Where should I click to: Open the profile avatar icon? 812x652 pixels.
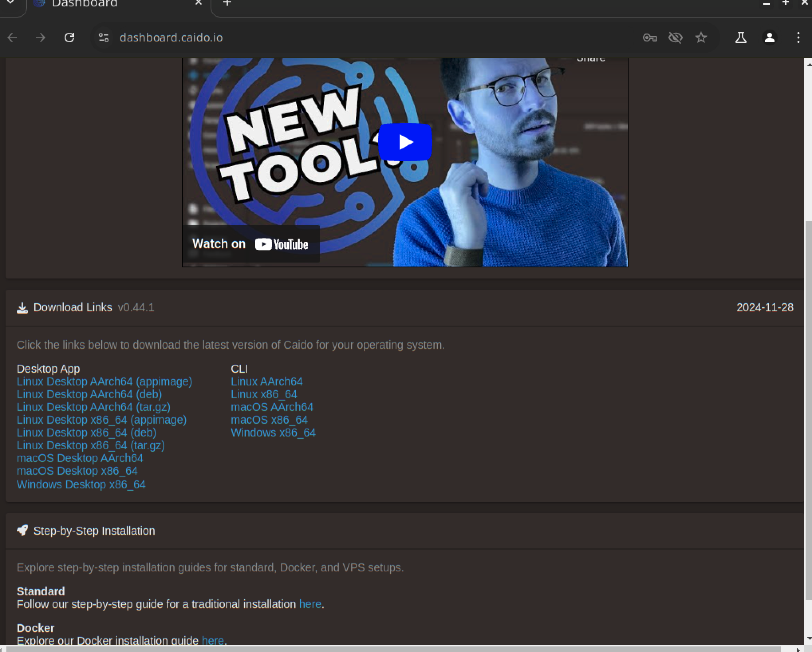(x=769, y=38)
